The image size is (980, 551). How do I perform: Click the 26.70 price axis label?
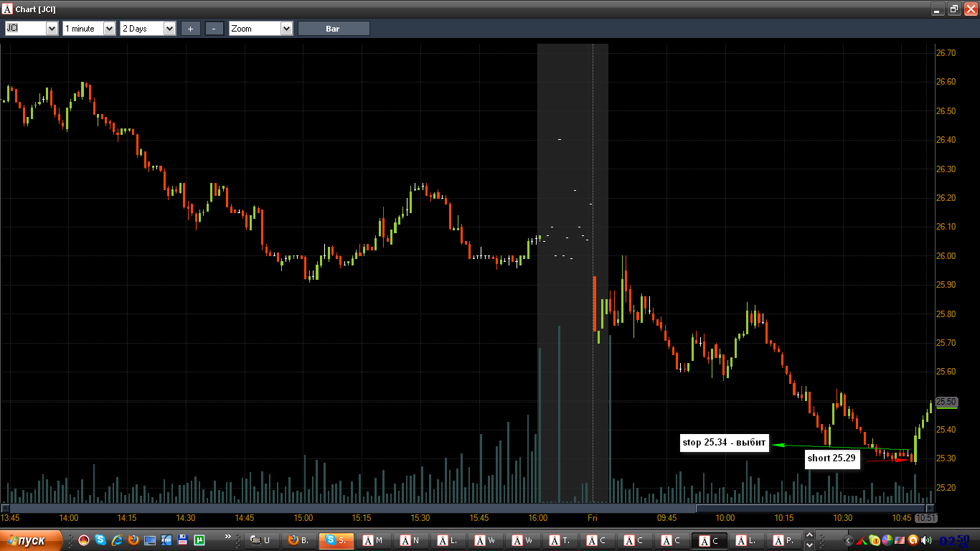[946, 53]
